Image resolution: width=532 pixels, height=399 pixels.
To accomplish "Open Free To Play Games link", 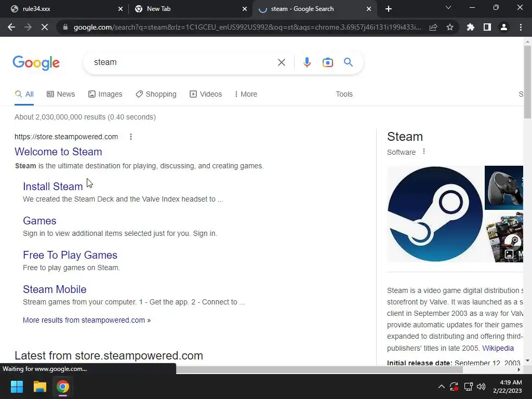I will point(70,255).
